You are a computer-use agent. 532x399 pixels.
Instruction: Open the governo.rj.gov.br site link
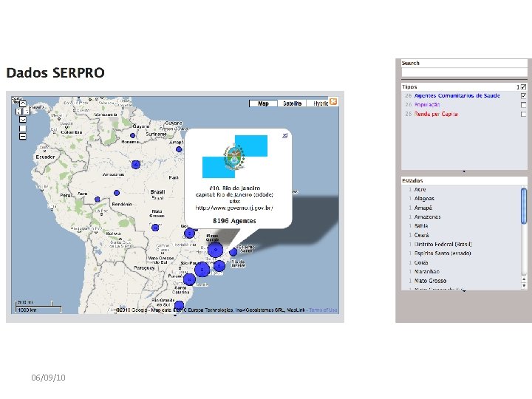pos(234,208)
